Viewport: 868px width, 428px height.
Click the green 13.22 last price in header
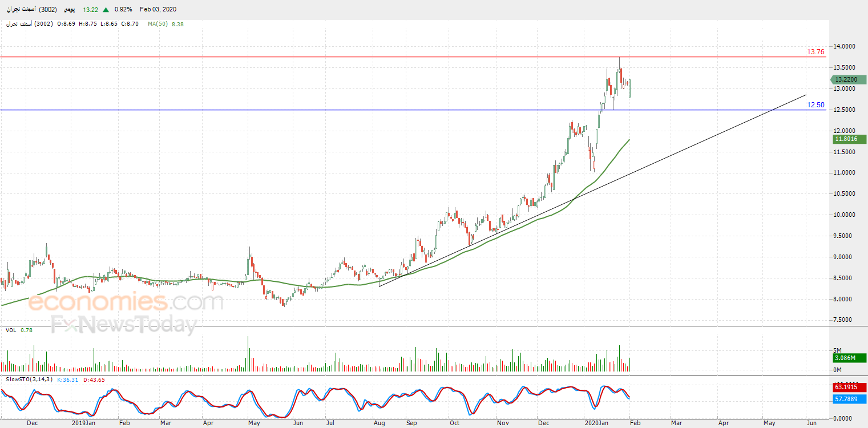(x=90, y=10)
